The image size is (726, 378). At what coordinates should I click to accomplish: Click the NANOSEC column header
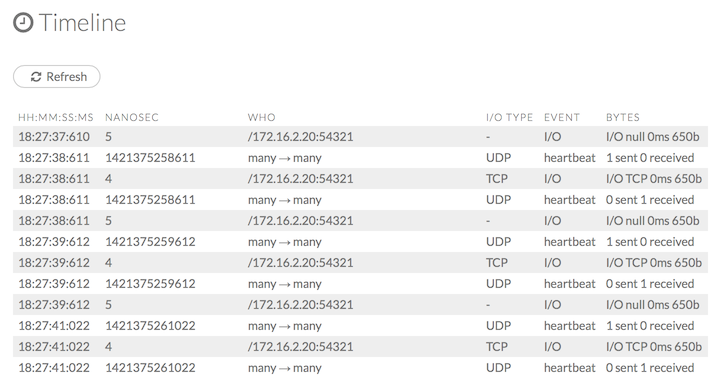point(131,117)
